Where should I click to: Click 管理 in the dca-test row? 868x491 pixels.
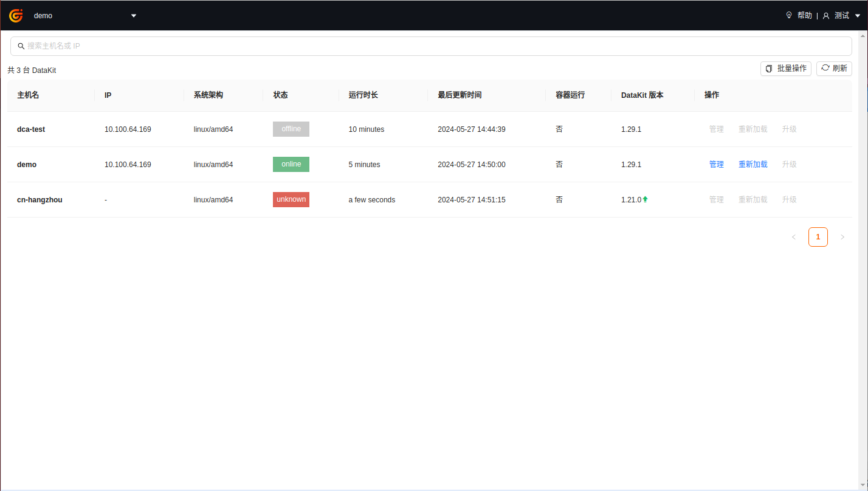[717, 129]
